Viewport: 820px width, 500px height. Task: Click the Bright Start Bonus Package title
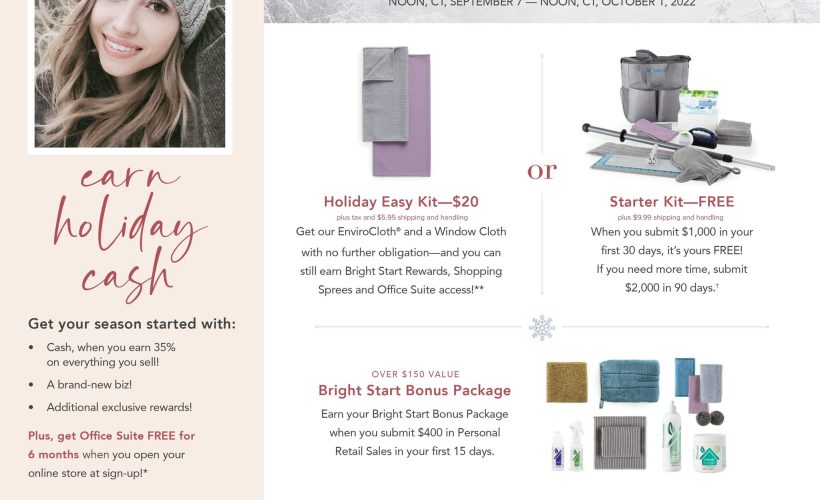pos(414,390)
